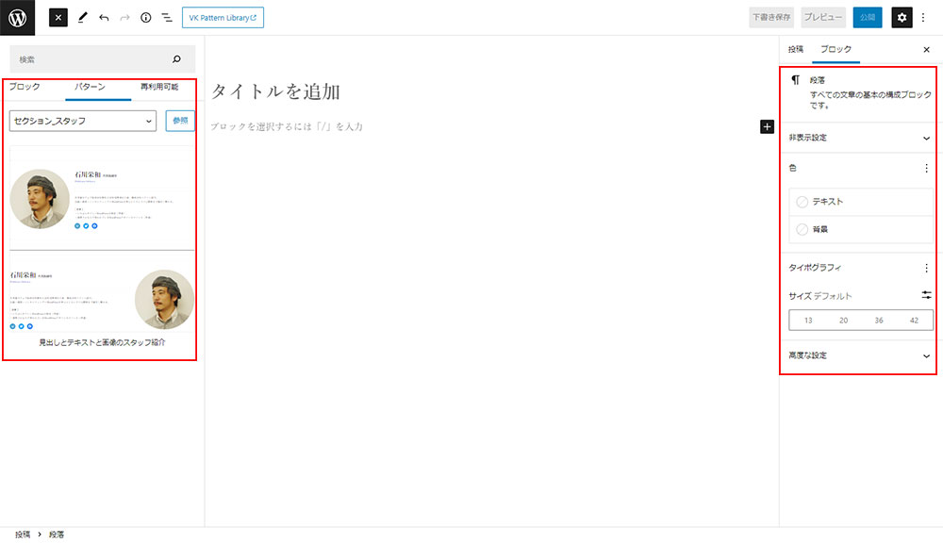This screenshot has height=560, width=943.
Task: Open document details info icon
Action: pyautogui.click(x=145, y=17)
